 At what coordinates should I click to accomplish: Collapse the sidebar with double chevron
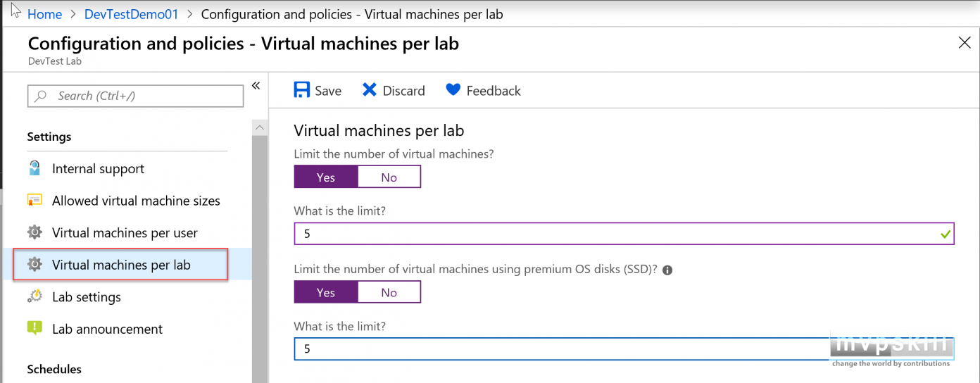coord(256,85)
